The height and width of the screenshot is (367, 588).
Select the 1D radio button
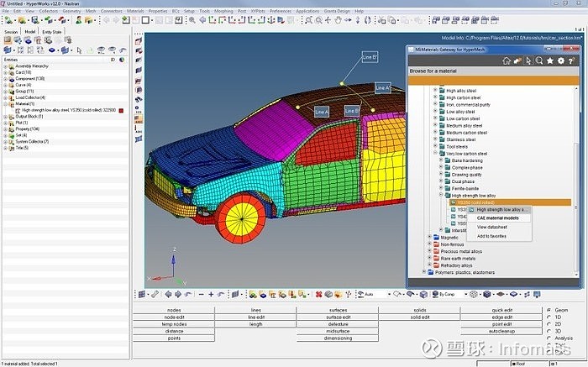point(549,316)
